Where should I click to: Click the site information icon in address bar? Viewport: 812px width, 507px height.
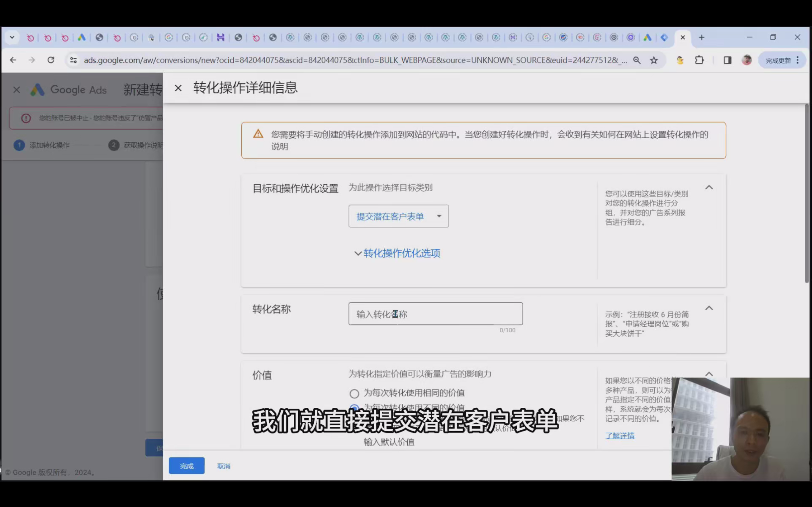(x=74, y=60)
